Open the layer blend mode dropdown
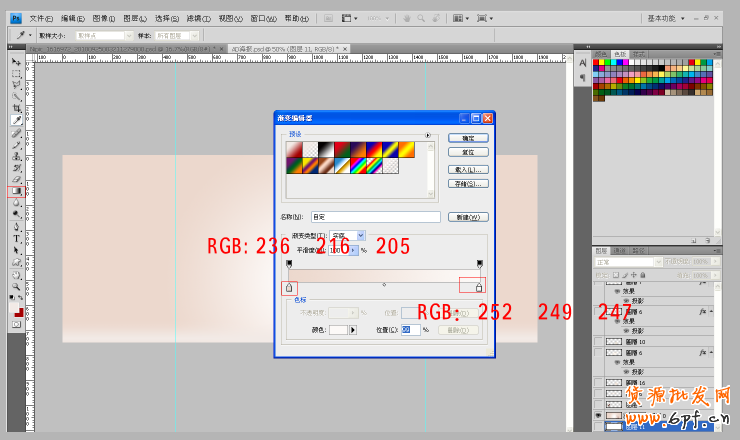The width and height of the screenshot is (740, 440). [x=632, y=262]
